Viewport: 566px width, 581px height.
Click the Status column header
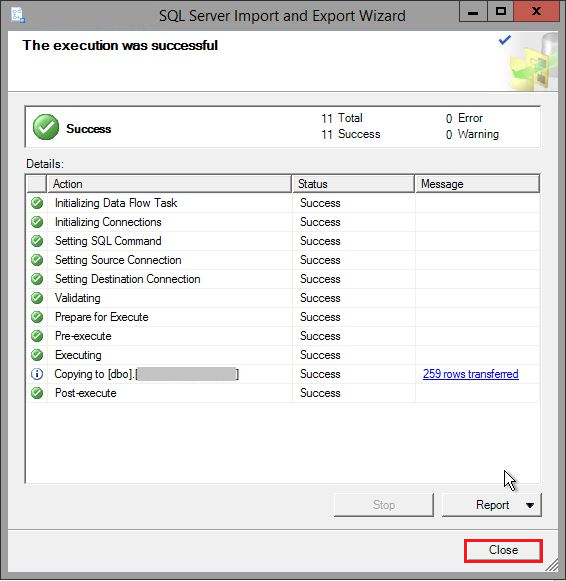[353, 184]
